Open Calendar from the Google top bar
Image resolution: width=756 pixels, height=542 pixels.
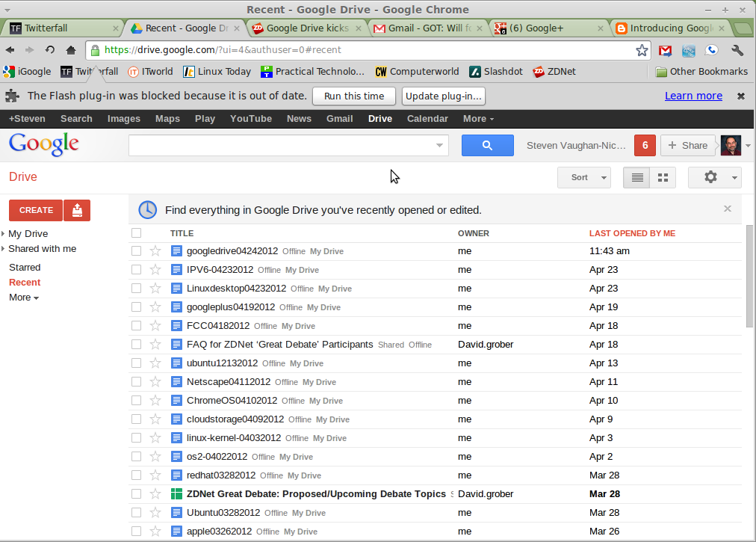pyautogui.click(x=427, y=119)
